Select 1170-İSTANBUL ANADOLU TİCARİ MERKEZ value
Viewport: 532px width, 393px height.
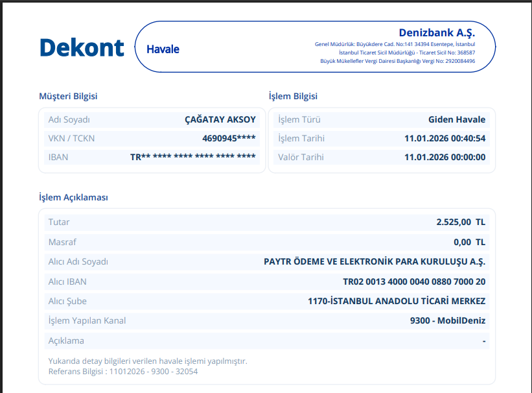click(397, 302)
